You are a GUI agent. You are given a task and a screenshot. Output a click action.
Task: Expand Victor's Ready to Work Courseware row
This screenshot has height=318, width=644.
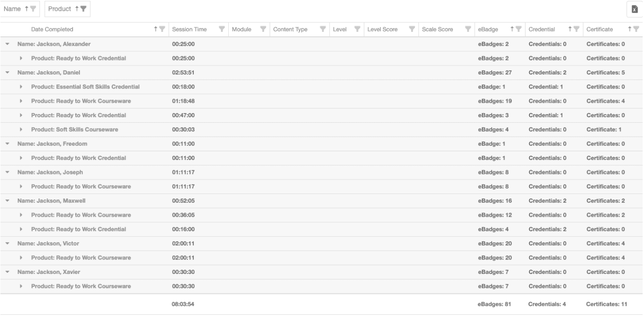tap(21, 258)
